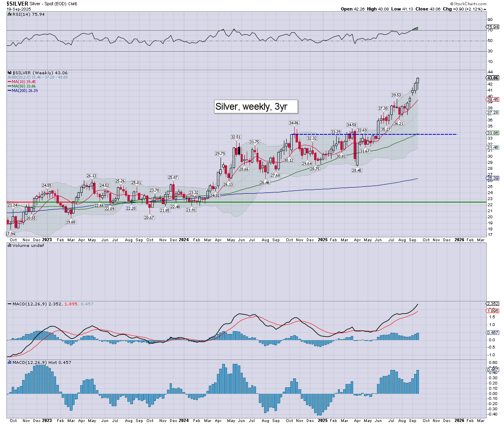504x424 pixels.
Task: Click the 'Silver, weekly, 3yr' annotation box
Action: point(256,107)
